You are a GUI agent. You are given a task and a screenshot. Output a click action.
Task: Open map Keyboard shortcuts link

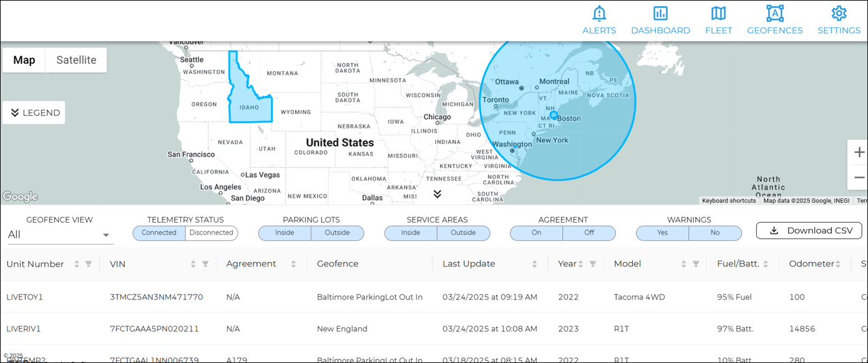728,201
